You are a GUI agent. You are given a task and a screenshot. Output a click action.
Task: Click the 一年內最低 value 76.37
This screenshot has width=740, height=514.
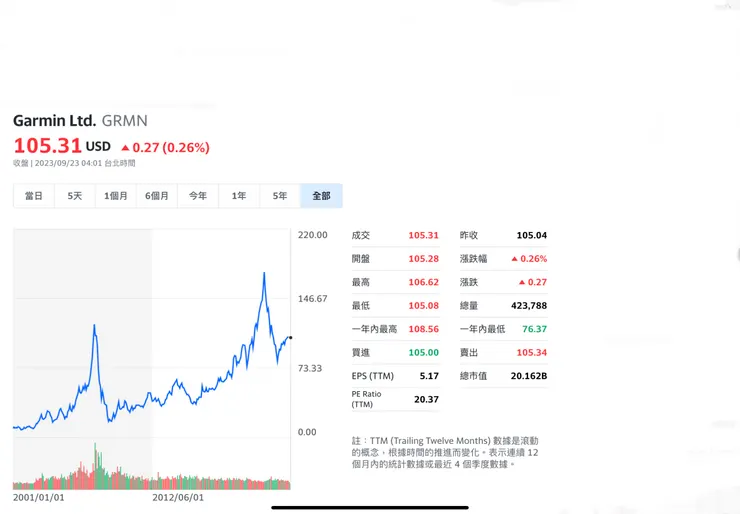534,329
